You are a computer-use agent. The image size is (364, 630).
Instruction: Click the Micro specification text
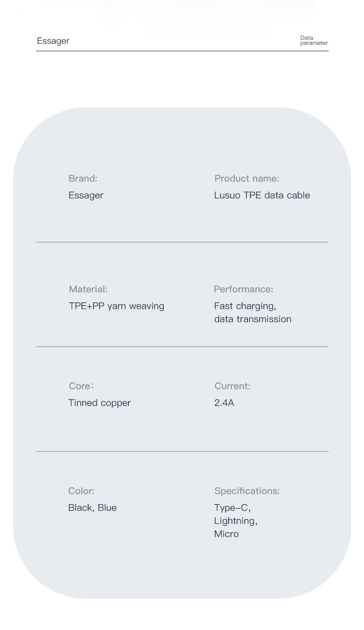coord(226,534)
